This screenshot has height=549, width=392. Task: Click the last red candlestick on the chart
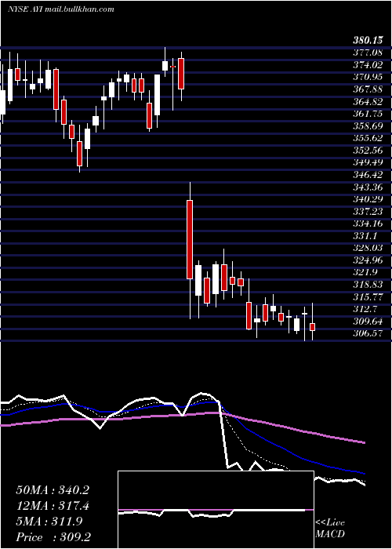click(x=313, y=327)
